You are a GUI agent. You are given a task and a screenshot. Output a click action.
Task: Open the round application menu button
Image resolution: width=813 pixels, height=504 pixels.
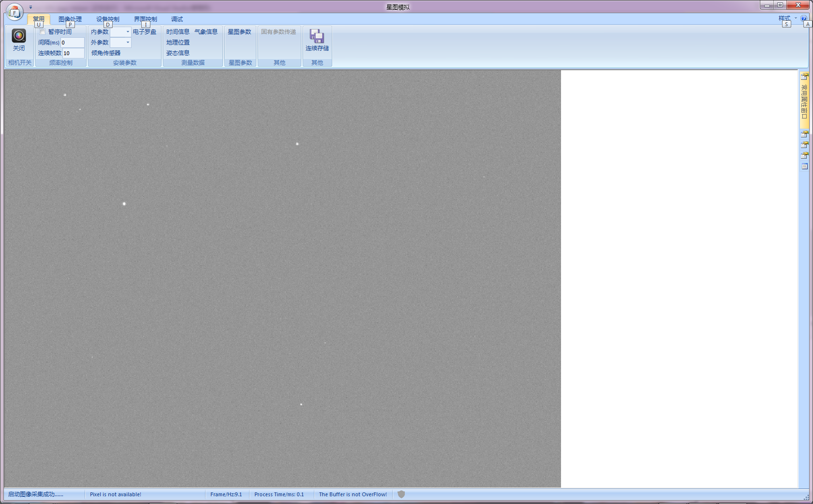tap(15, 12)
